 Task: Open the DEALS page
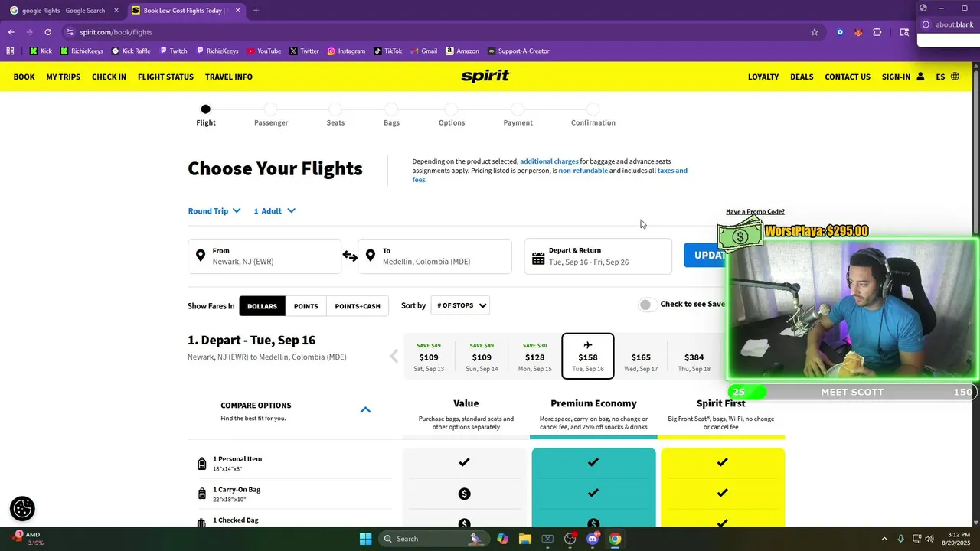tap(802, 77)
